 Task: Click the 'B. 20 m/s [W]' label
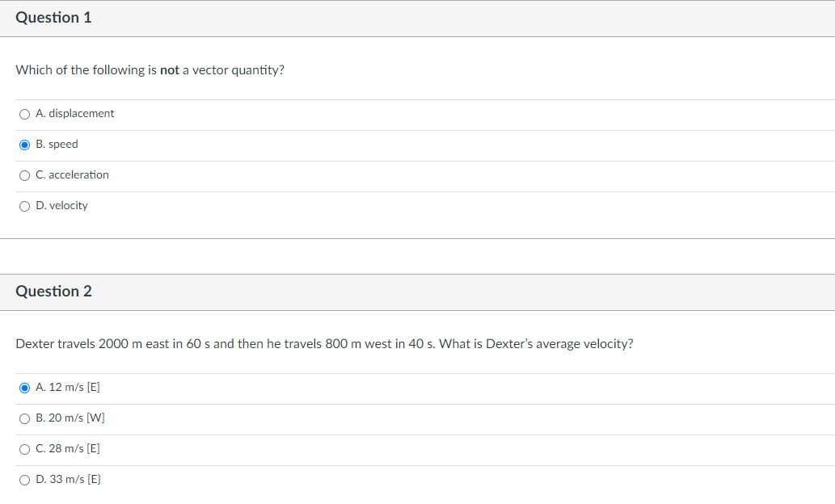[70, 418]
